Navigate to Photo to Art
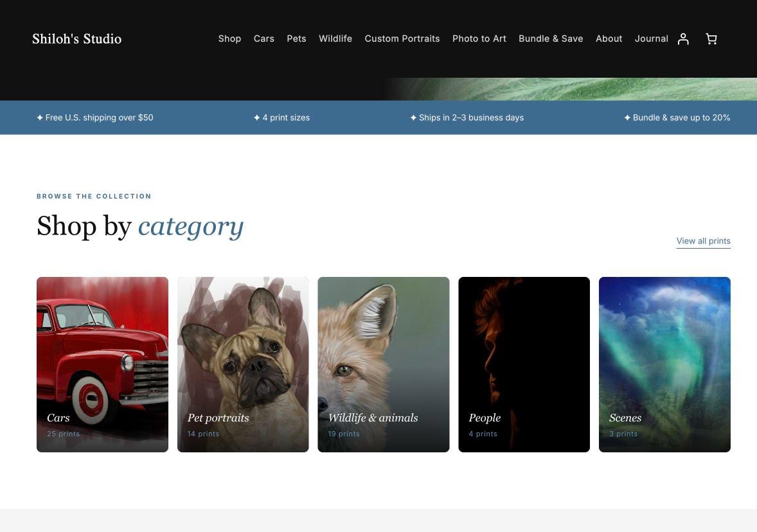 click(479, 39)
